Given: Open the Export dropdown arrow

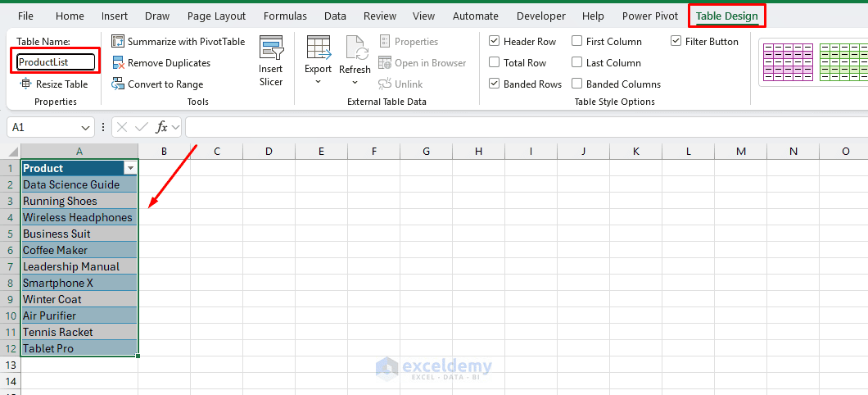Looking at the screenshot, I should coord(319,82).
